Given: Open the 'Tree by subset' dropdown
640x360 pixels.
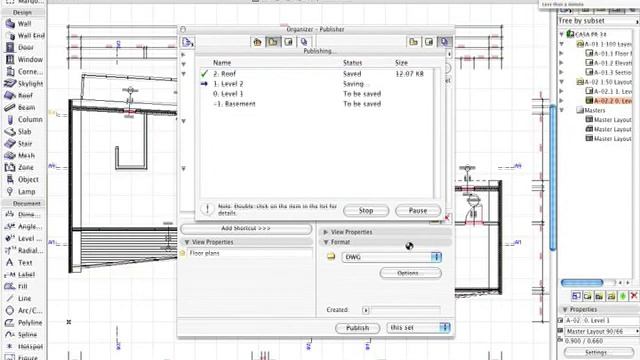Looking at the screenshot, I should pos(598,21).
